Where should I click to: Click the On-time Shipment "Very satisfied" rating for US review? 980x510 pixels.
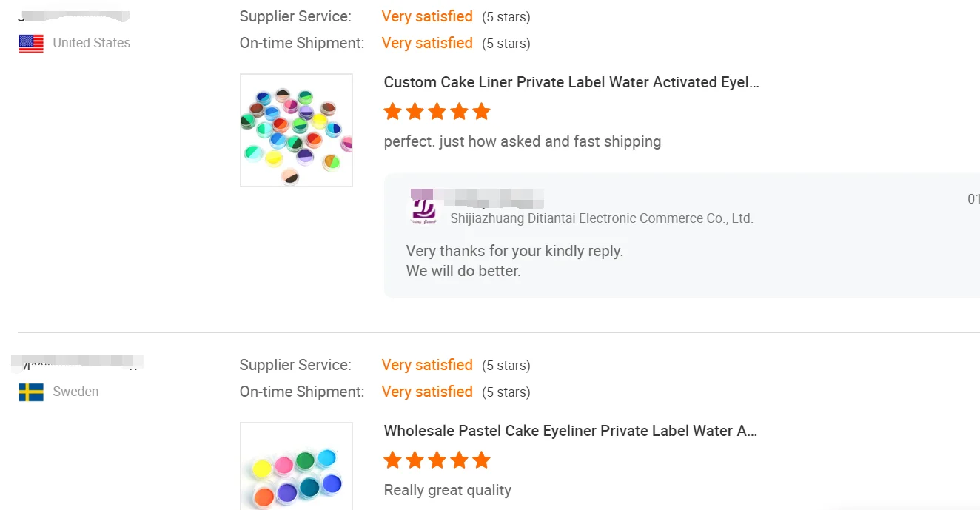tap(427, 43)
